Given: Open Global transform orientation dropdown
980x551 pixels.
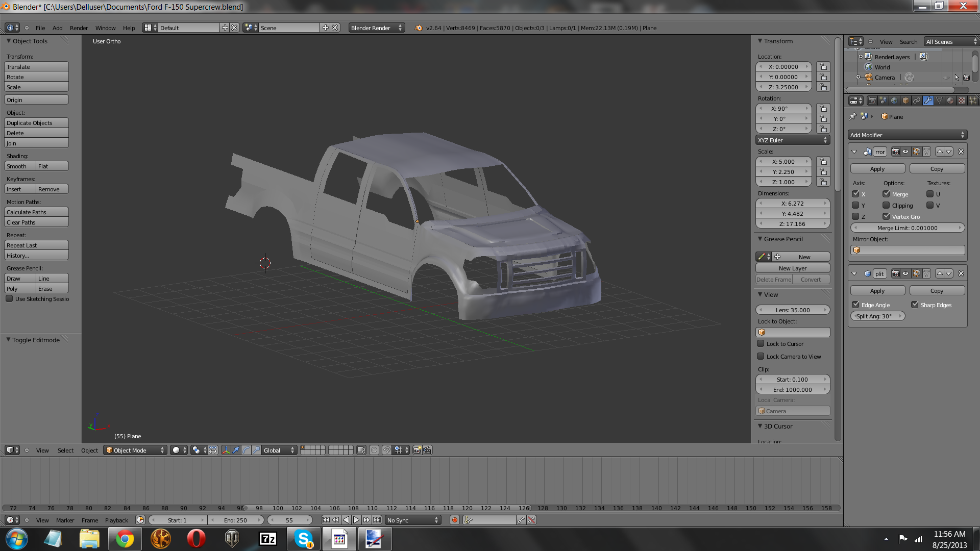Looking at the screenshot, I should [x=279, y=450].
